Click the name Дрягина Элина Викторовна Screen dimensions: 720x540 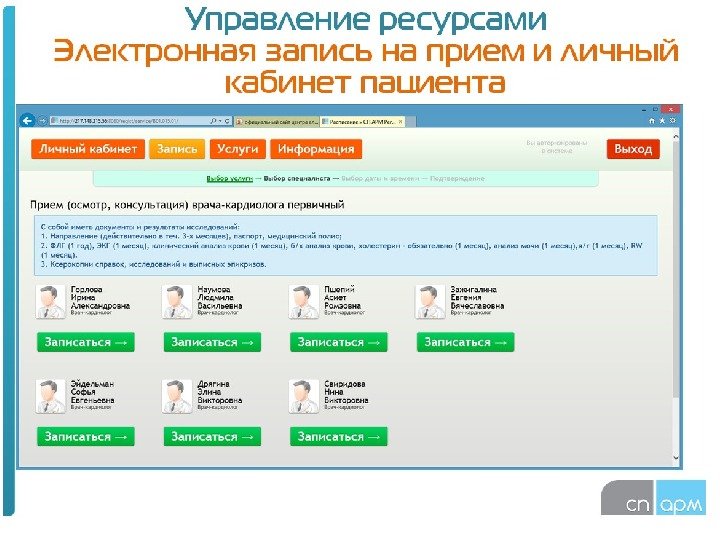219,392
